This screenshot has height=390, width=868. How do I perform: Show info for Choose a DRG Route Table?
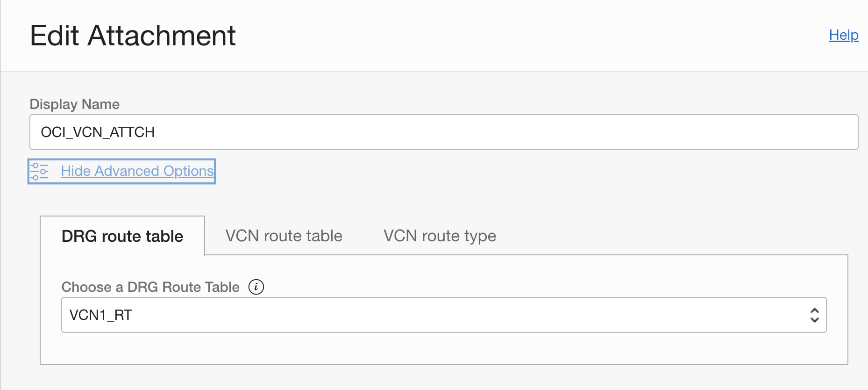tap(256, 287)
